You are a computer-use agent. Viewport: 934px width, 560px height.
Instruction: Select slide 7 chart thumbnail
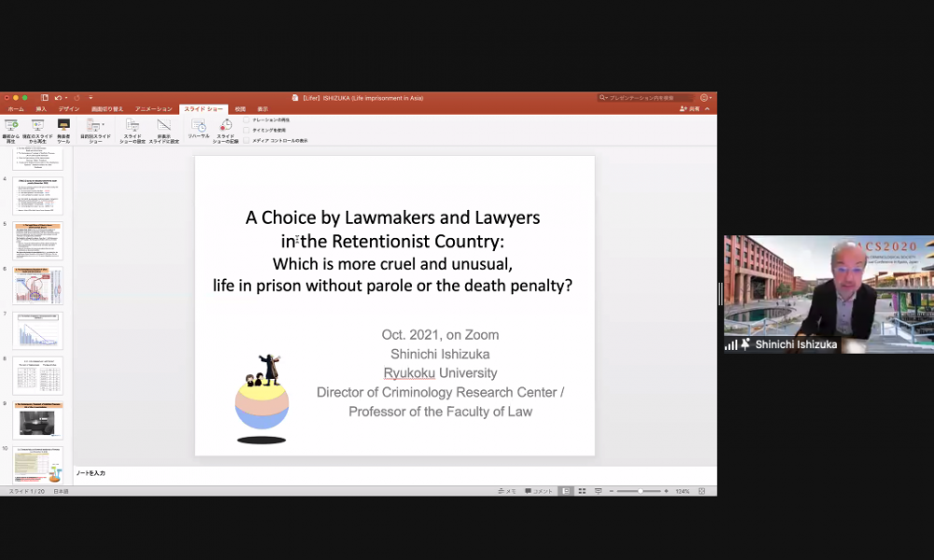(x=37, y=330)
